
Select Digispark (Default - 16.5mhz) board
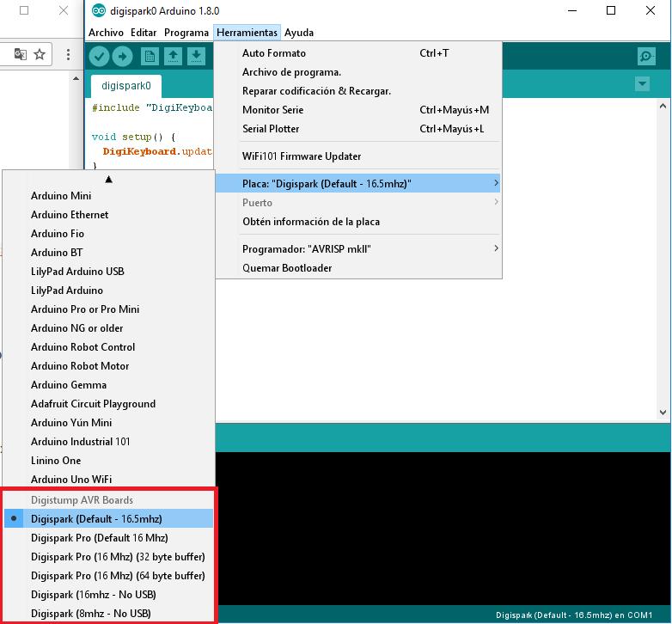click(x=96, y=519)
